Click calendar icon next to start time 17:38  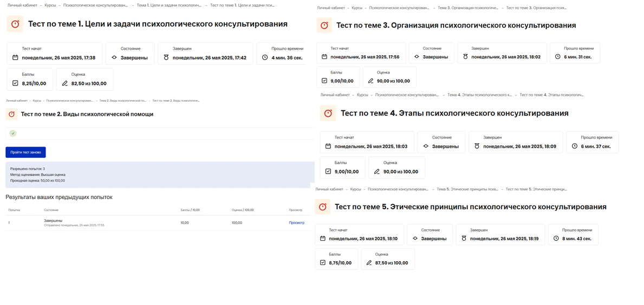click(15, 58)
